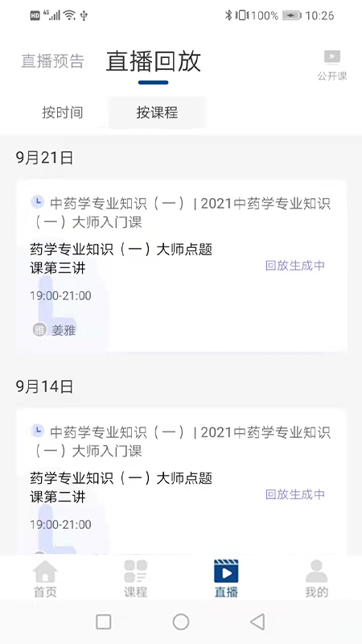Select the 直播回放 tab
The width and height of the screenshot is (362, 644).
154,62
